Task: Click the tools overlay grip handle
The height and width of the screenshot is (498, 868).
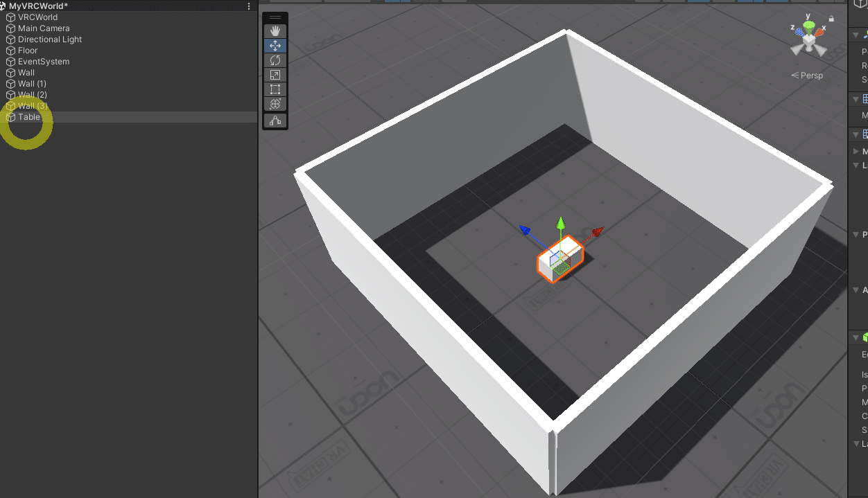Action: [x=275, y=17]
